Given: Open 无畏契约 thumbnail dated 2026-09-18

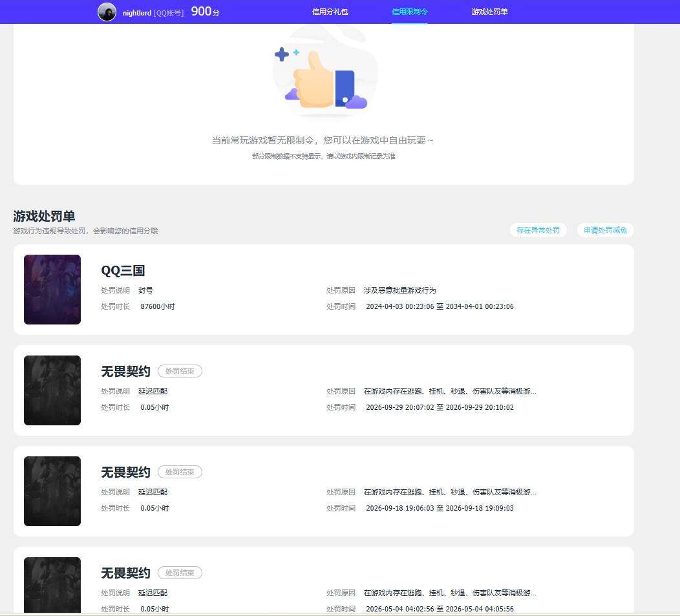Looking at the screenshot, I should (52, 491).
